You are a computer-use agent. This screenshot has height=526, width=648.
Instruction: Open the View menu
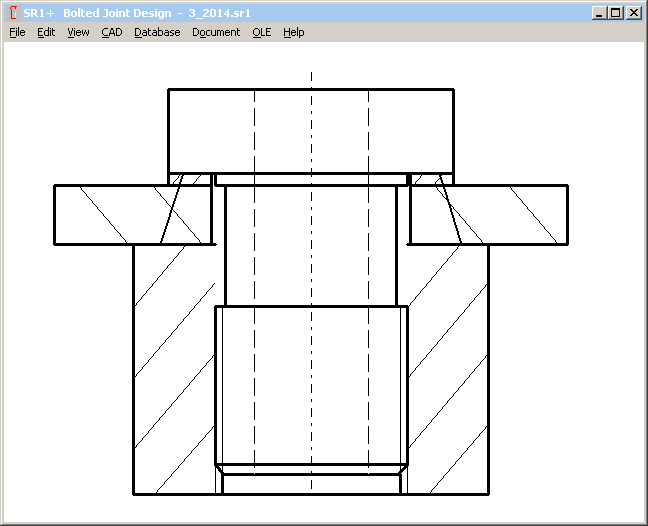click(78, 32)
